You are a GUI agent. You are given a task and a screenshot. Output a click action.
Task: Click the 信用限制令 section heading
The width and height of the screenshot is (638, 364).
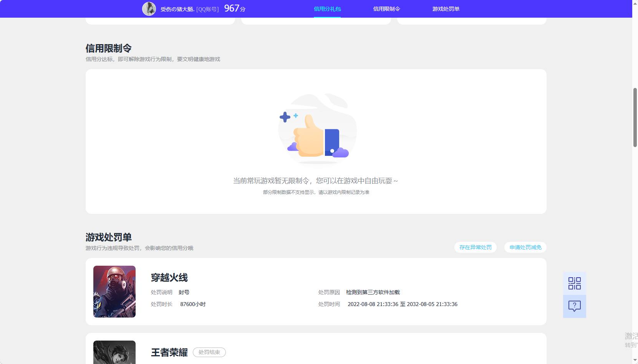109,48
